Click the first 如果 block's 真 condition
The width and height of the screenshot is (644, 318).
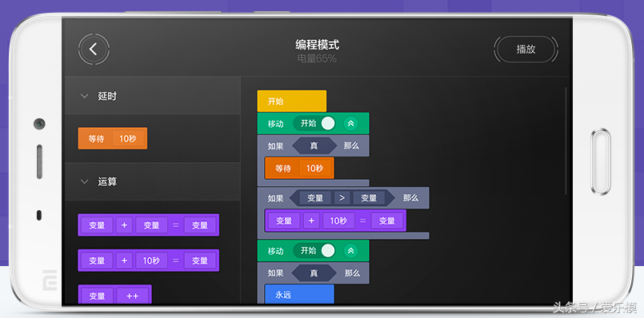(314, 145)
